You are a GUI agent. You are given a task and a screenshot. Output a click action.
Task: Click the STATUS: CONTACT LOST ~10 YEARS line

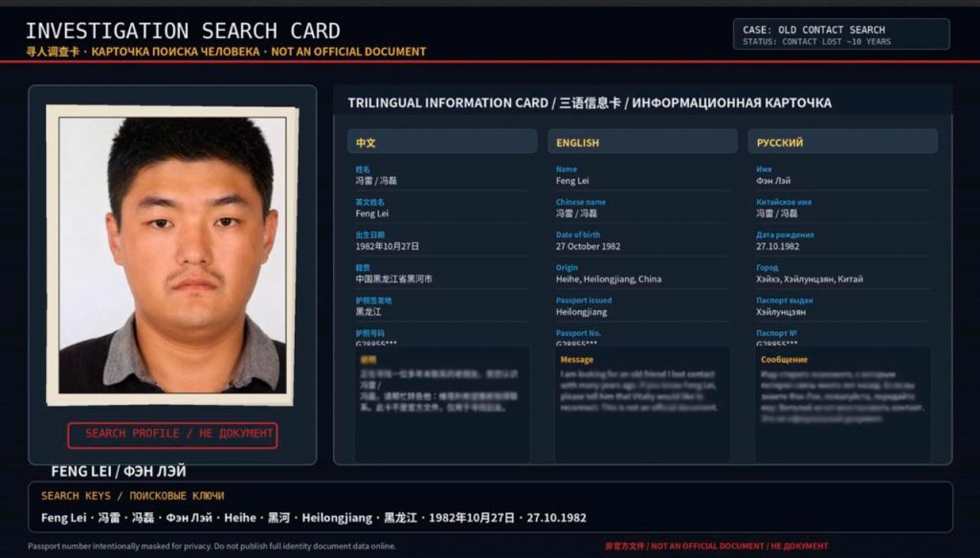point(817,42)
